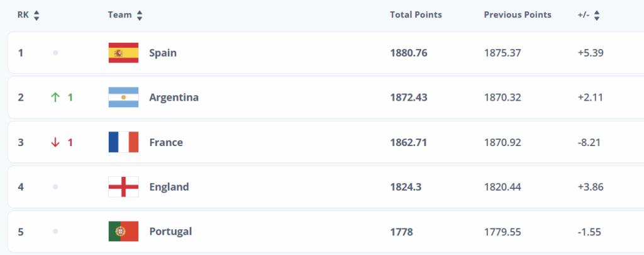Click the England flag icon

[123, 187]
